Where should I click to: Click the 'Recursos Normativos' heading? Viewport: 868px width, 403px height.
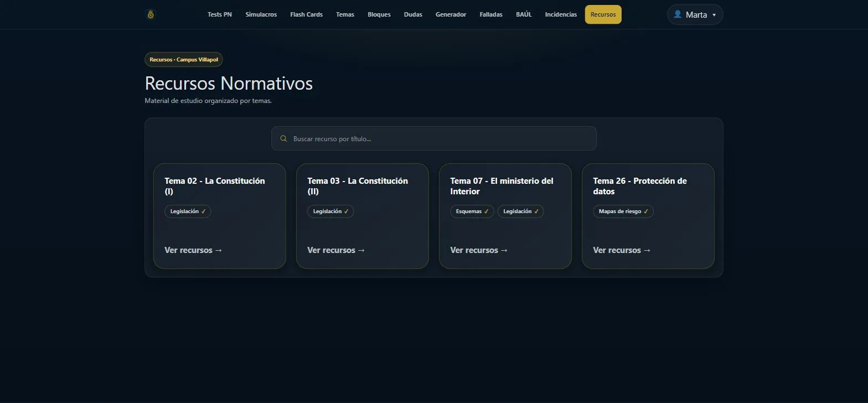point(229,83)
